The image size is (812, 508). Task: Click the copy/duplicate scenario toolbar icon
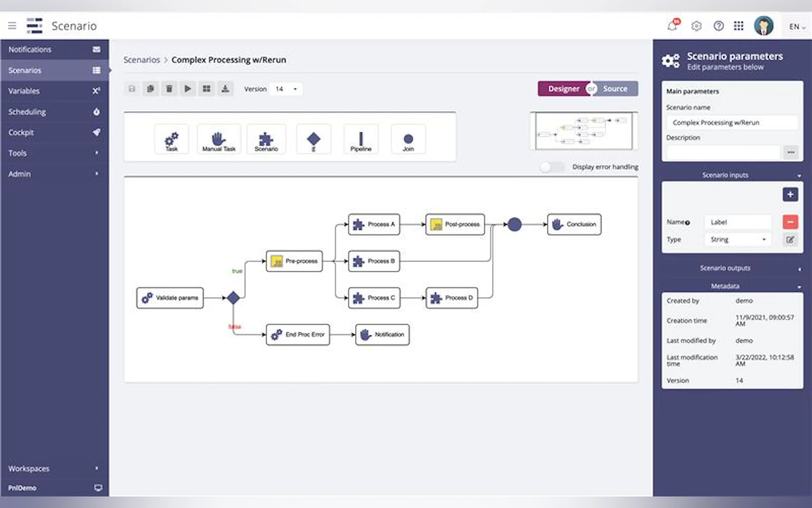pyautogui.click(x=150, y=89)
